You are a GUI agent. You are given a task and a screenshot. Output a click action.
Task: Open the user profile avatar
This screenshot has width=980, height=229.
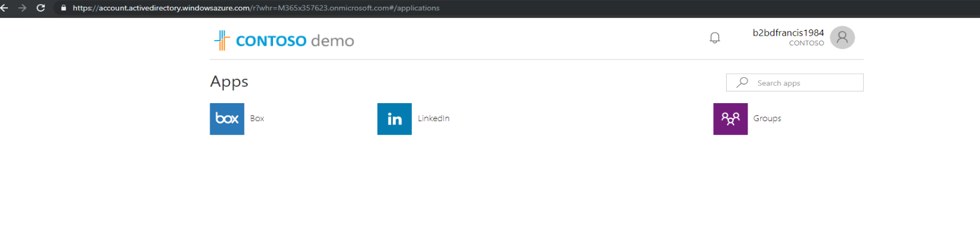coord(842,37)
